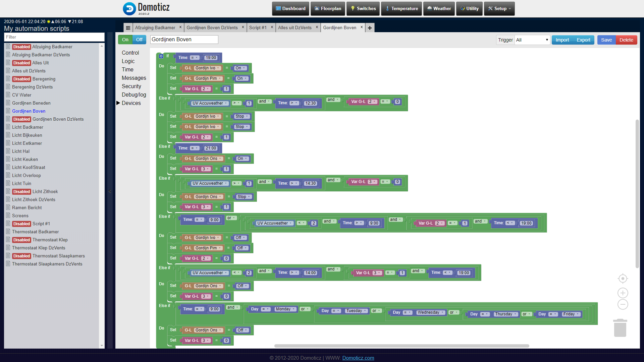Click the trash can icon
Image resolution: width=644 pixels, height=362 pixels.
pos(620,328)
